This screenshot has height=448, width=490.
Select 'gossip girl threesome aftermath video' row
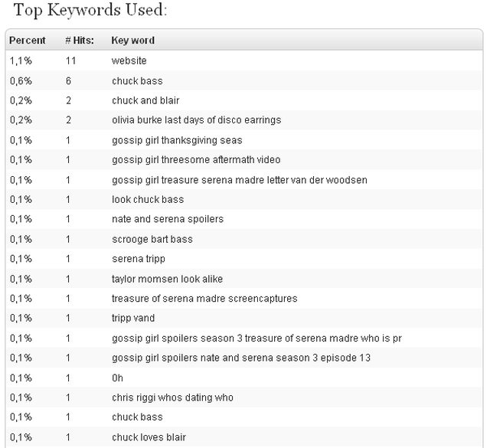(x=244, y=160)
